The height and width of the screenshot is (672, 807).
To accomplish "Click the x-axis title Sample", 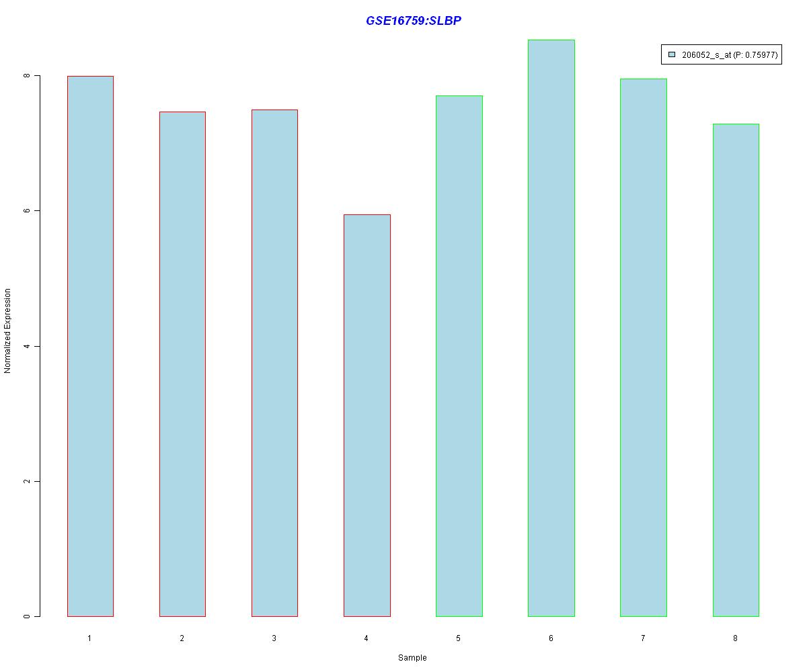I will (x=412, y=658).
